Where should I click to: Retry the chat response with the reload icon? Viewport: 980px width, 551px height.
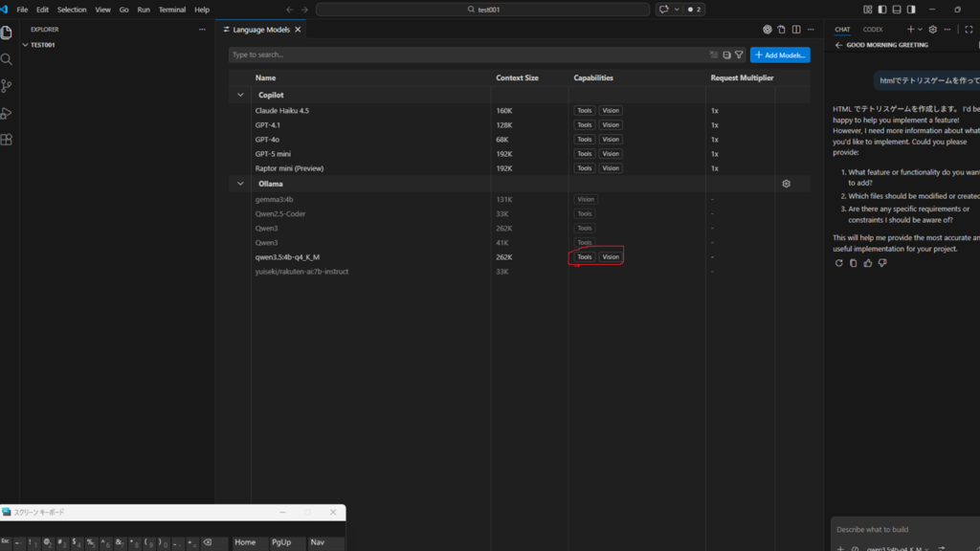click(839, 263)
